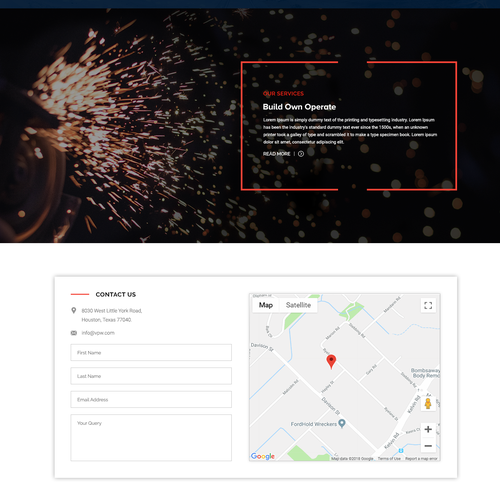Viewport: 500px width, 500px height.
Task: Switch map to Satellite view
Action: [298, 305]
